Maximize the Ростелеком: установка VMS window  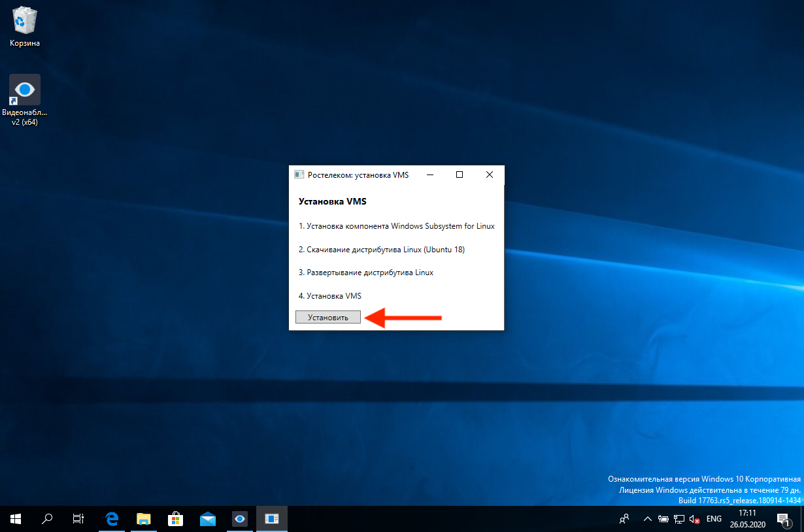(460, 175)
